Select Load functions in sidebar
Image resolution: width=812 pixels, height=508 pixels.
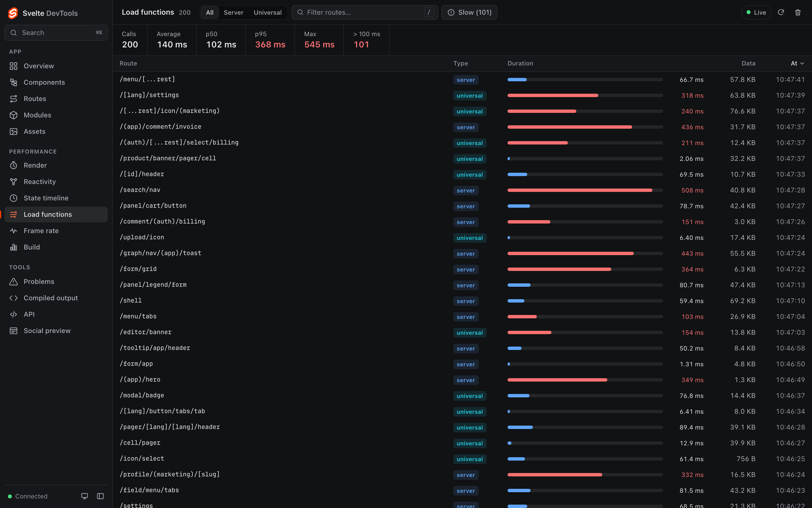pos(56,214)
